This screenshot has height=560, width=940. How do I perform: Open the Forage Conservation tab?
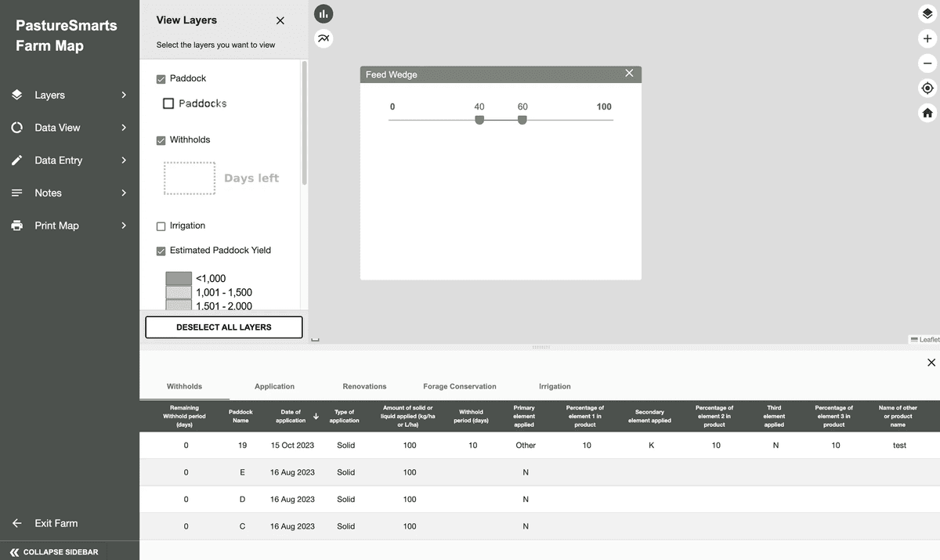point(459,386)
